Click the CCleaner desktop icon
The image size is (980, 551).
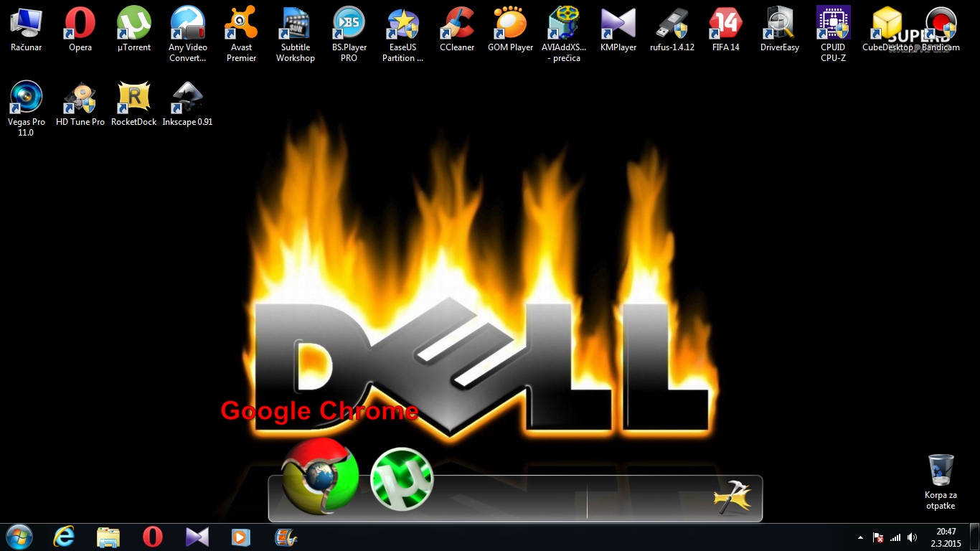coord(457,29)
